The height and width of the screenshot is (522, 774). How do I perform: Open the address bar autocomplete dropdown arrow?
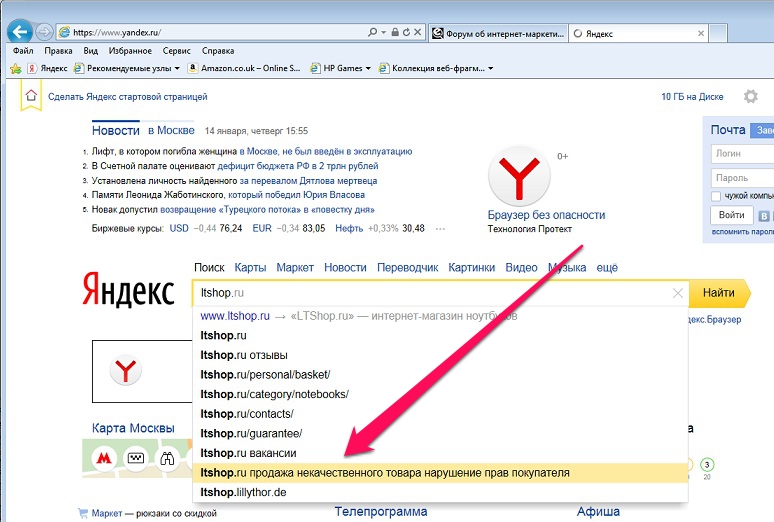[383, 32]
